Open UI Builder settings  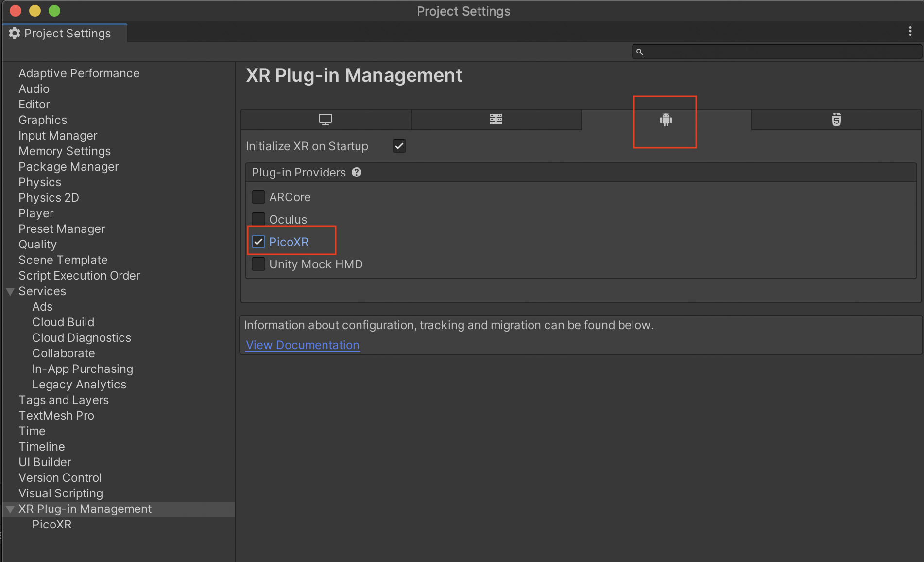click(45, 462)
